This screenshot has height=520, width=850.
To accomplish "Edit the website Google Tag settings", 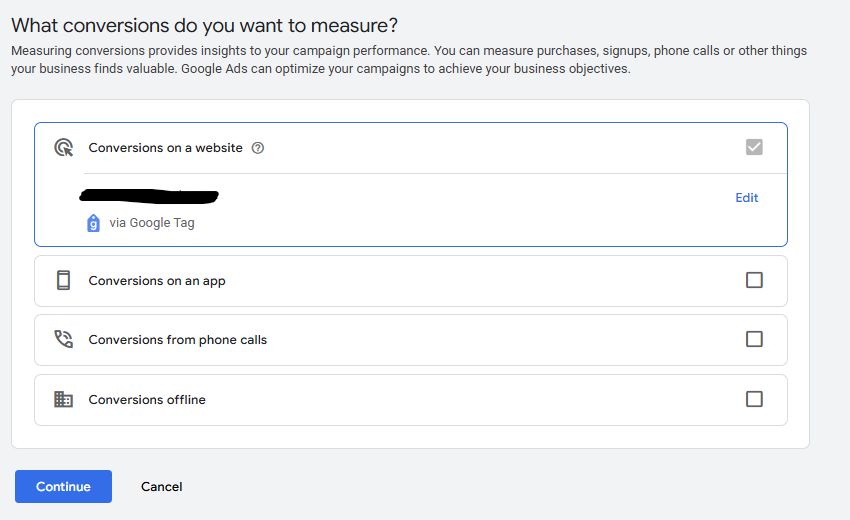I will (746, 198).
